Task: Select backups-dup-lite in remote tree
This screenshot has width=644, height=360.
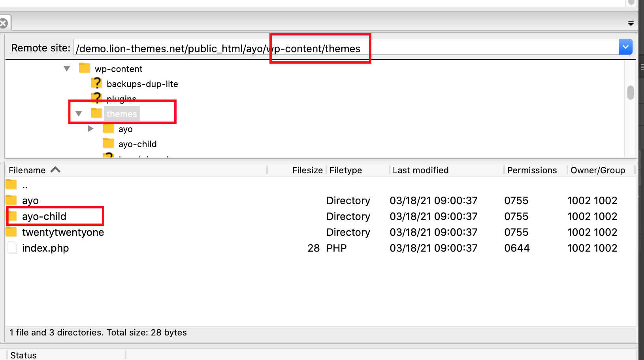Action: [142, 84]
